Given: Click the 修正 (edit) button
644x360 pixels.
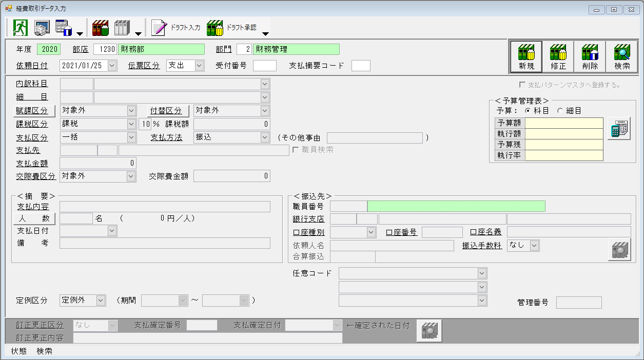Looking at the screenshot, I should point(558,57).
